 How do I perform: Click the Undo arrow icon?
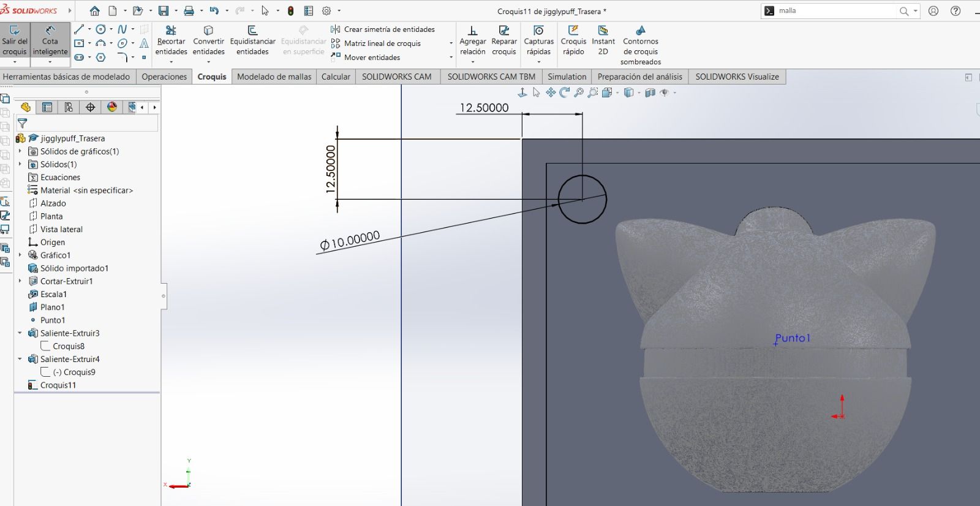click(214, 11)
